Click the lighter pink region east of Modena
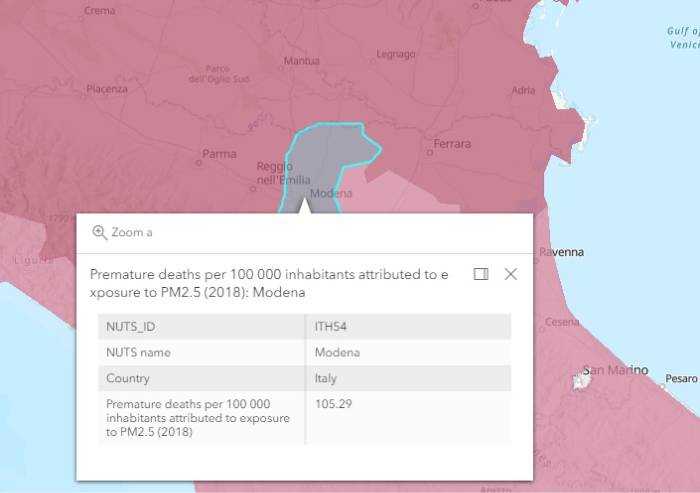 [420, 190]
